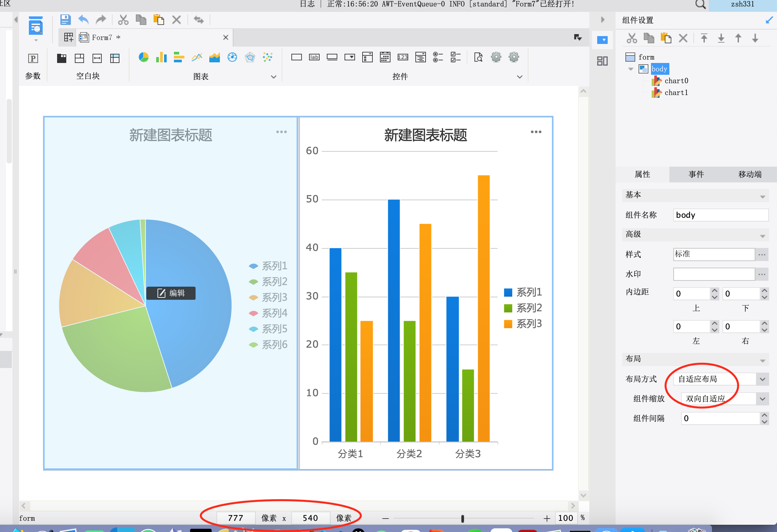Insert a gauge chart from the chart gallery
This screenshot has height=532, width=777.
click(232, 57)
